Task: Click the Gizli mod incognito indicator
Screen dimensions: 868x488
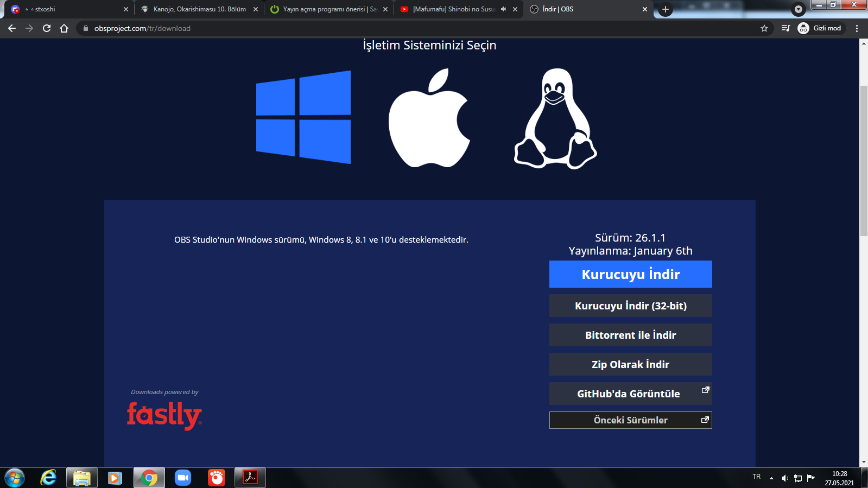Action: 820,28
